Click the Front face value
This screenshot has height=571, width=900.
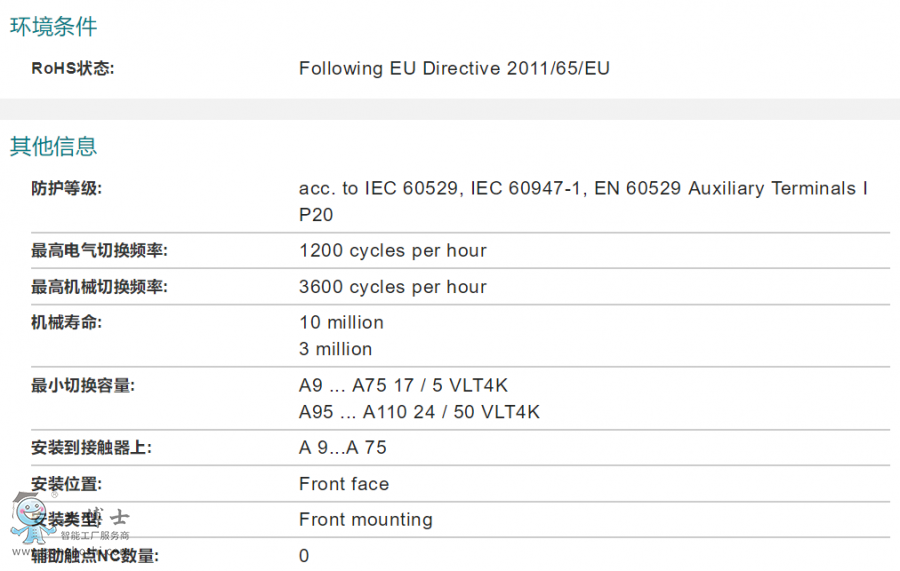[x=343, y=484]
